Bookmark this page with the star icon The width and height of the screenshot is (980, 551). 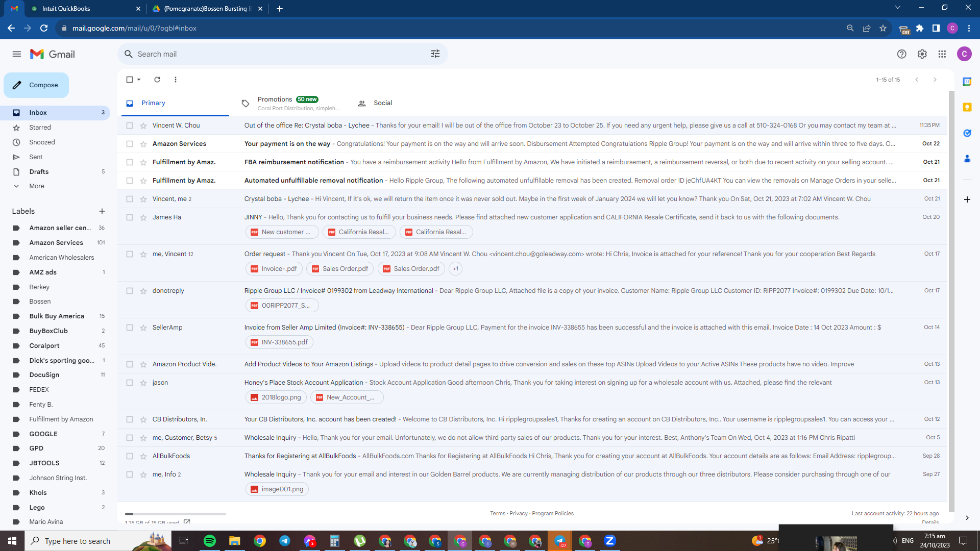click(x=883, y=29)
